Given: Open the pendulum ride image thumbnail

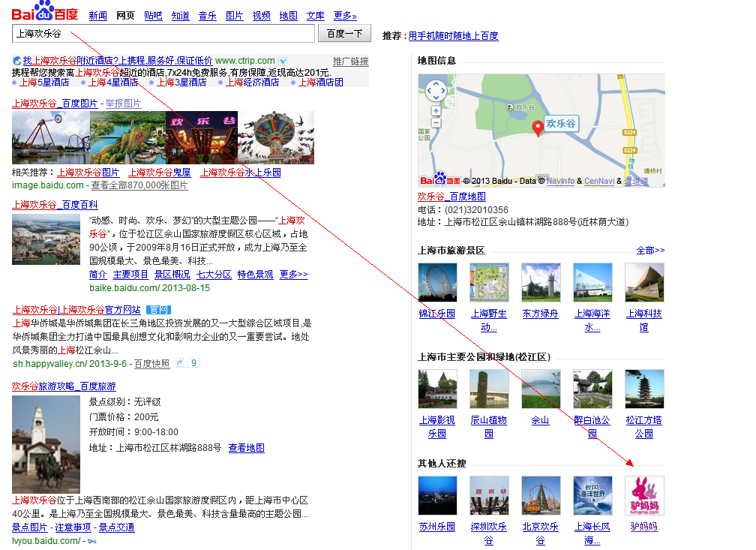Looking at the screenshot, I should pyautogui.click(x=51, y=137).
